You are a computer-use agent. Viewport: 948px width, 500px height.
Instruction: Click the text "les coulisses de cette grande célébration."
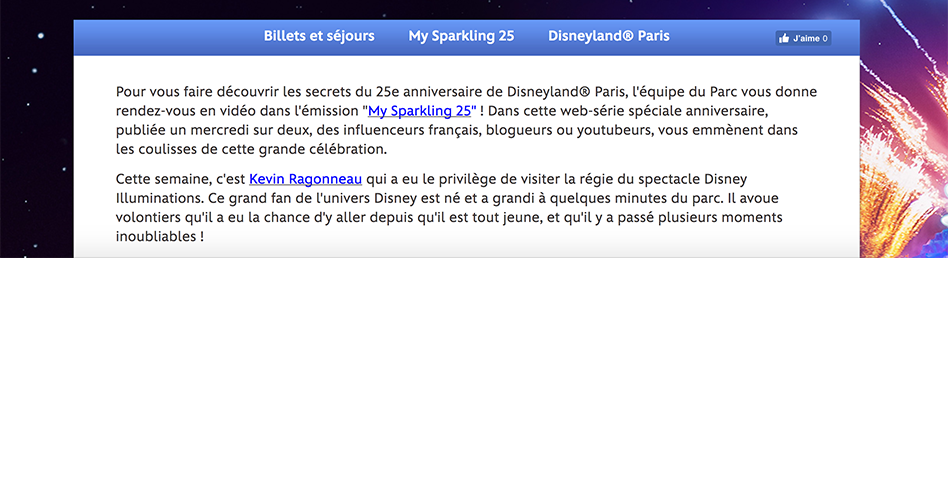click(251, 149)
